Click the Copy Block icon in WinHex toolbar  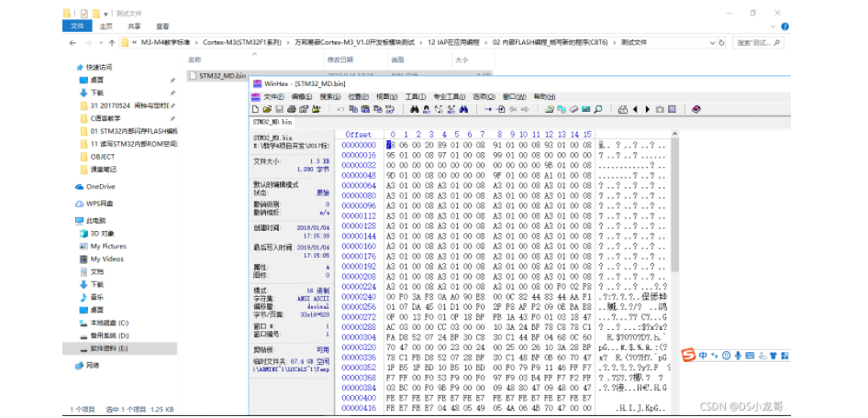353,109
